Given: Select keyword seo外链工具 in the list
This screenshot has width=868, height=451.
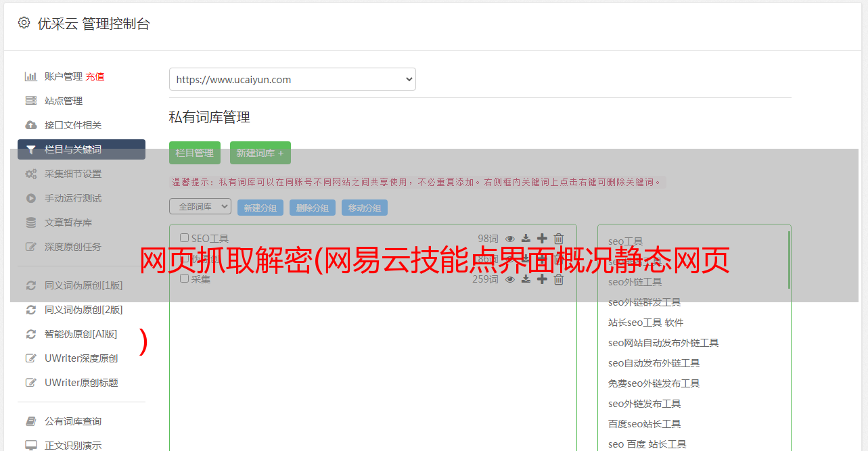Looking at the screenshot, I should coord(635,282).
